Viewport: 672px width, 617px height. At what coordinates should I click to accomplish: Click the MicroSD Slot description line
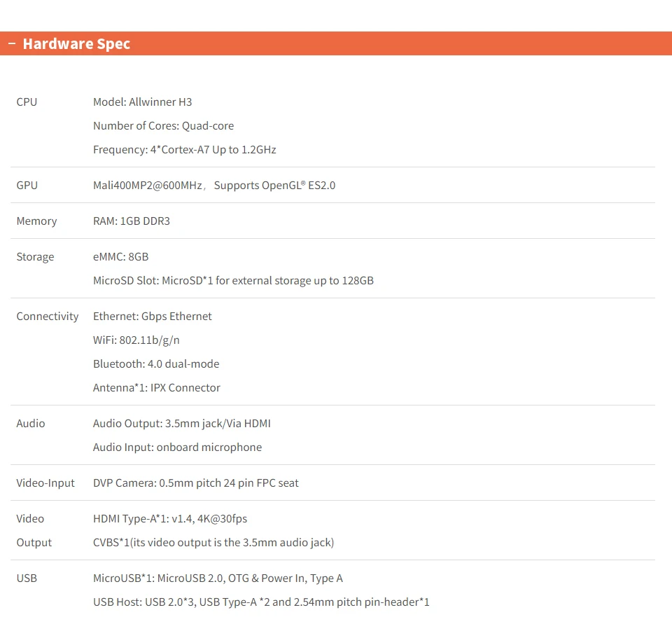tap(233, 280)
